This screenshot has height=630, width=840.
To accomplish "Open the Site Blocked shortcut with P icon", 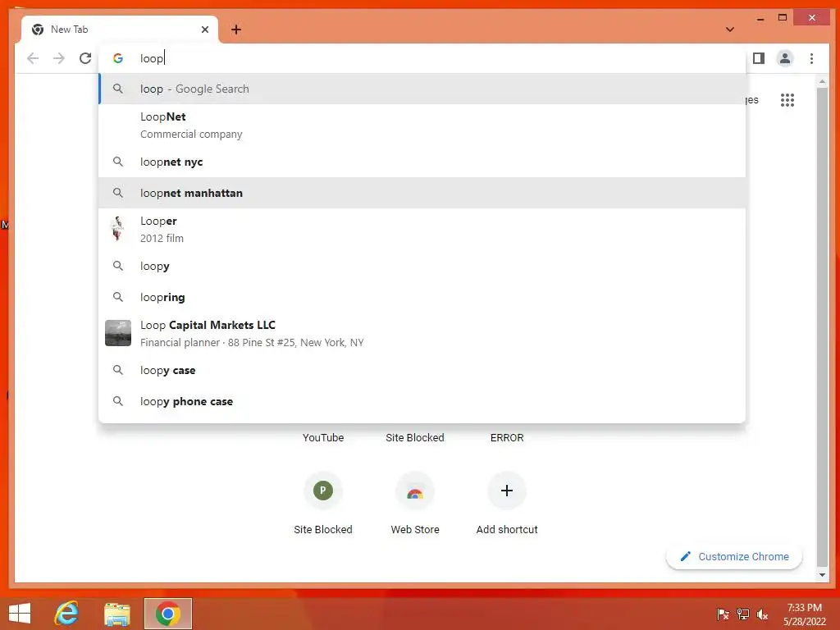I will (323, 503).
